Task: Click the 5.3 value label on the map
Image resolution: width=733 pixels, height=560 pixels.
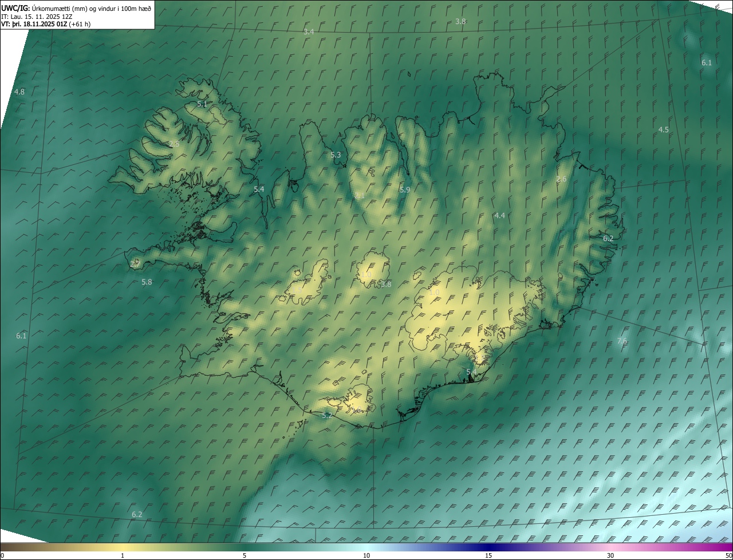Action: tap(336, 155)
